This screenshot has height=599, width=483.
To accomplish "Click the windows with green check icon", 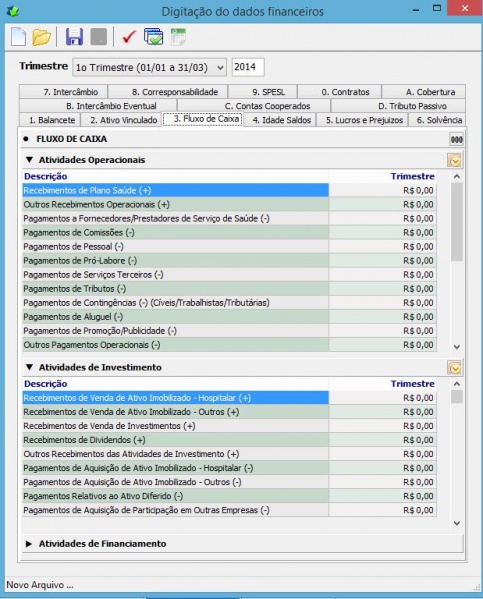I will point(154,37).
